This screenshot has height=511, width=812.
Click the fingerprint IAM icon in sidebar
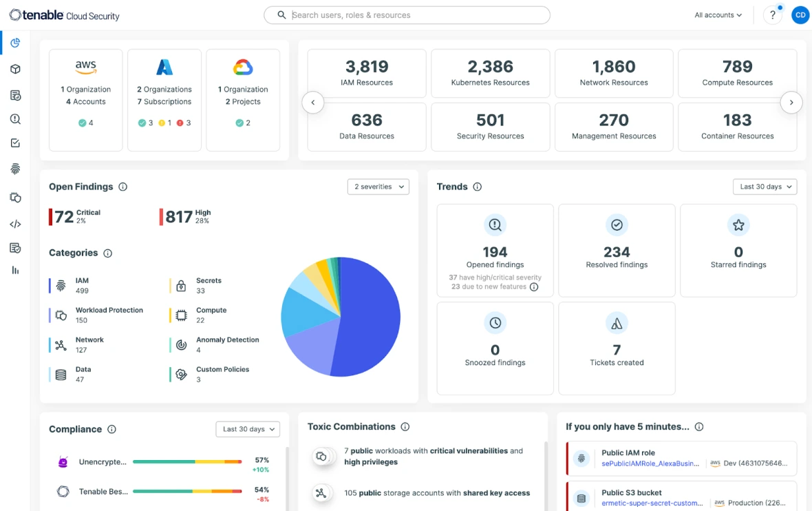pyautogui.click(x=15, y=169)
